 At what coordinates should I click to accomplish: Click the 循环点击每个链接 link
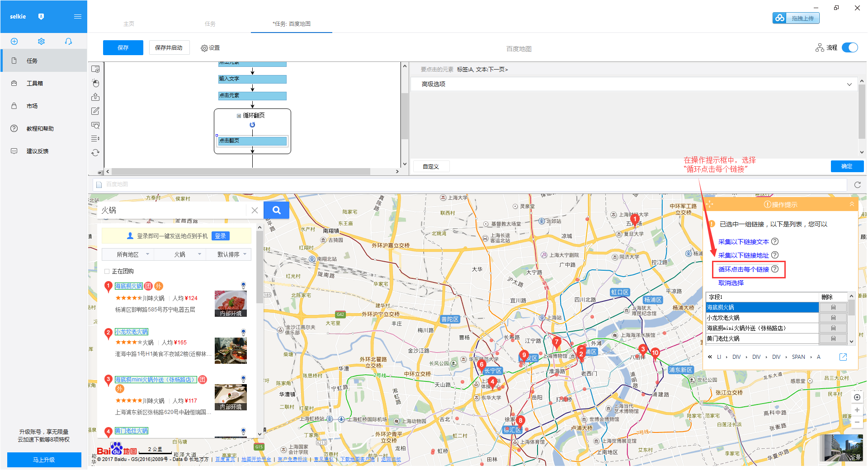pos(743,269)
